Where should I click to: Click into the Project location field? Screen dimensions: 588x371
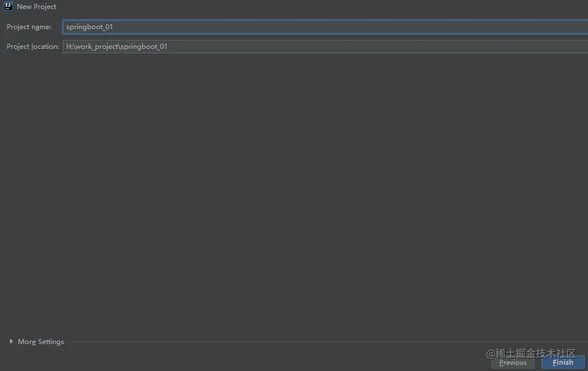325,47
